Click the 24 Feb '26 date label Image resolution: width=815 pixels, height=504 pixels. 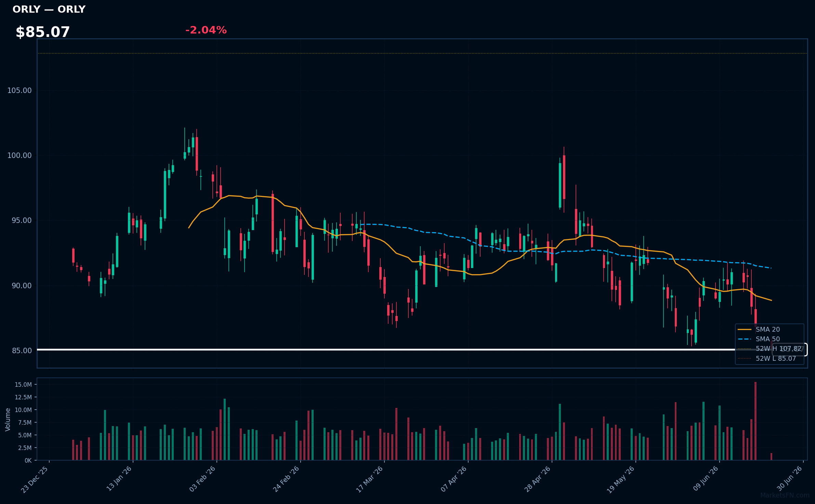click(286, 479)
